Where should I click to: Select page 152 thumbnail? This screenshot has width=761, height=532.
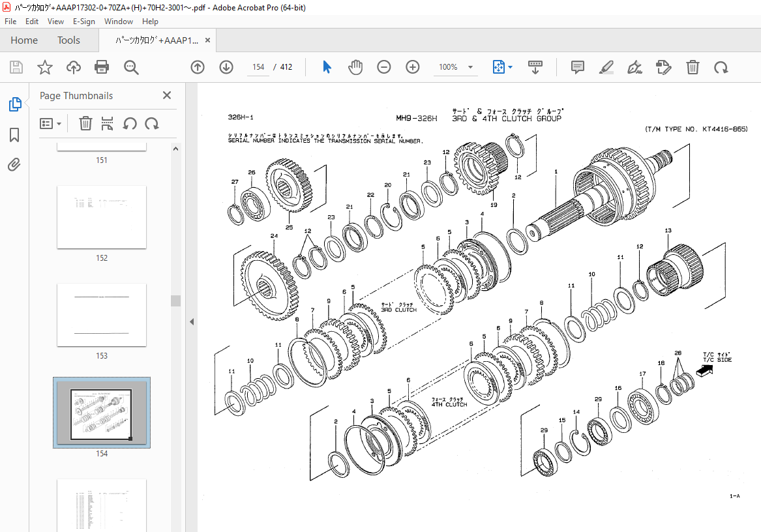(x=102, y=217)
